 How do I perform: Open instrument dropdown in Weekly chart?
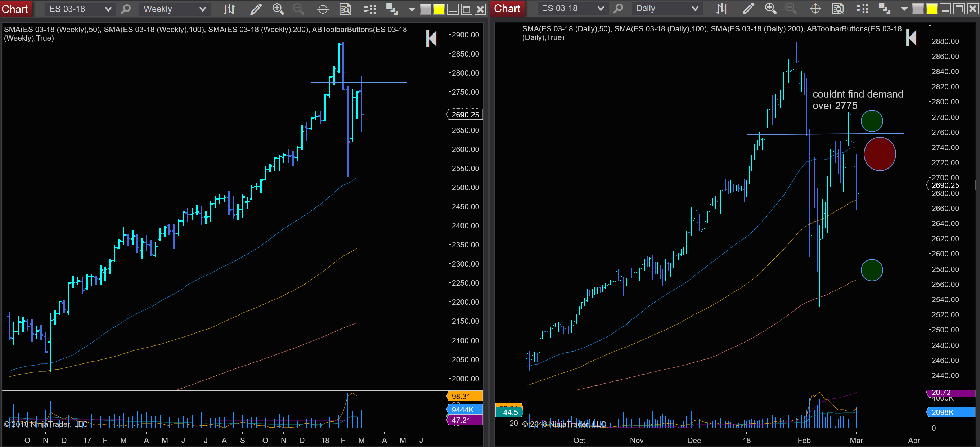tap(80, 9)
